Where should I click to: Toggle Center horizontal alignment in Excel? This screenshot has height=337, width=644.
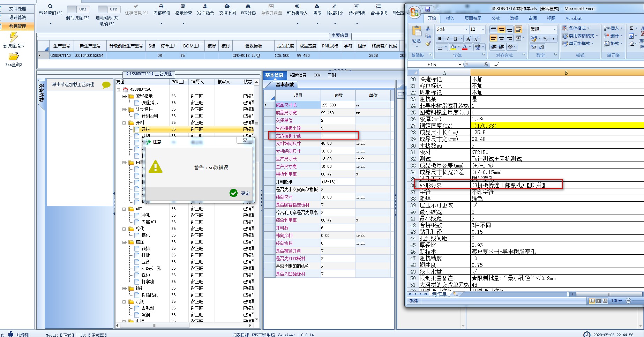(501, 38)
